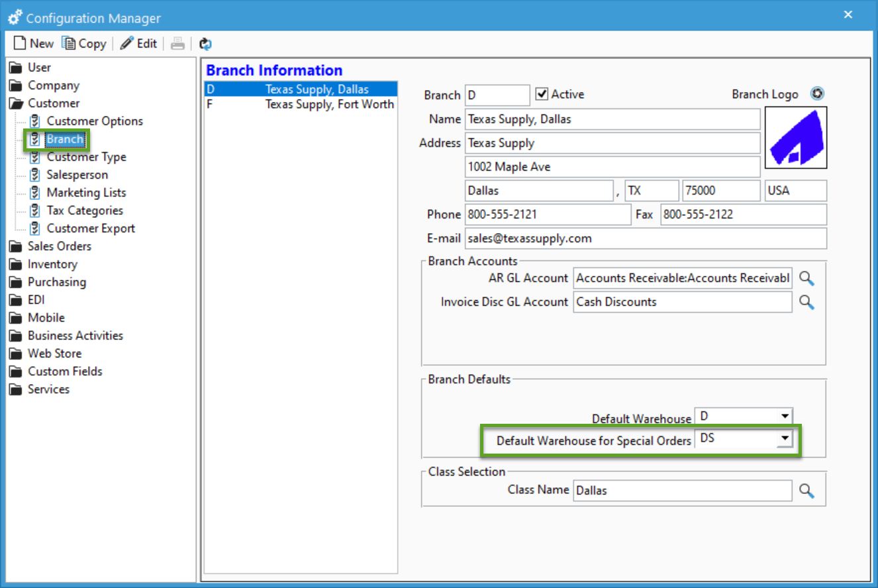Viewport: 878px width, 588px height.
Task: Click the state field TX
Action: (x=652, y=191)
